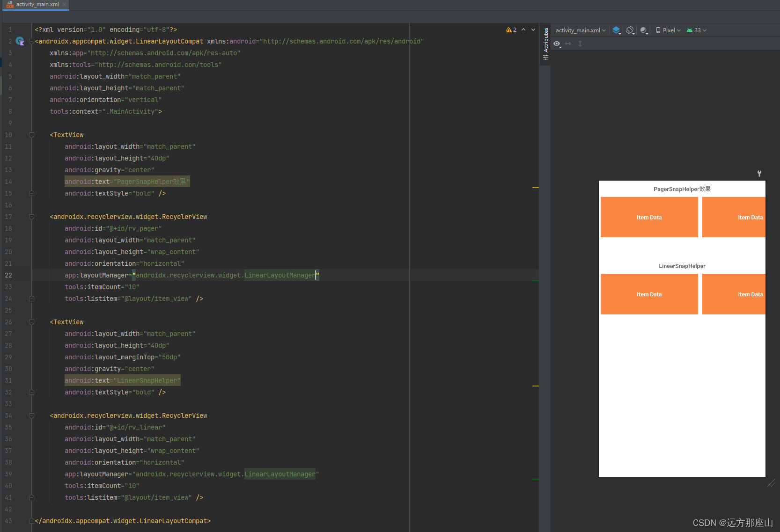Click the vertical expand arrows icon
Screen dimensions: 780x532
click(580, 44)
